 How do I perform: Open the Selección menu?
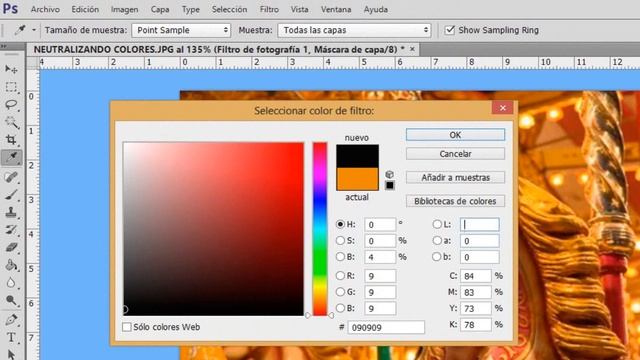click(x=229, y=9)
